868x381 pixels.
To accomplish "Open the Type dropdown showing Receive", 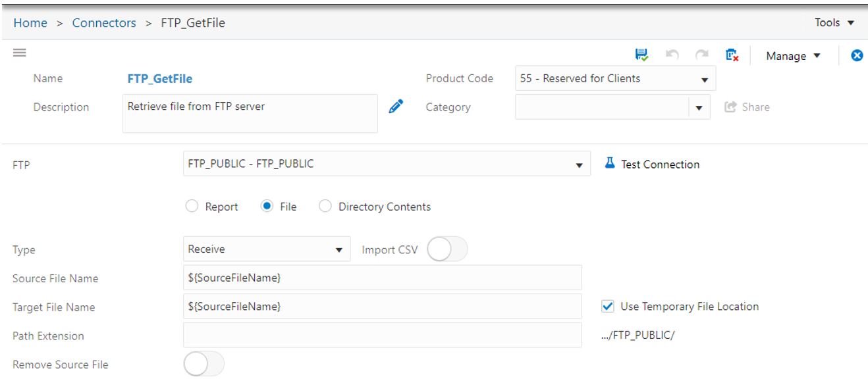I will click(340, 249).
